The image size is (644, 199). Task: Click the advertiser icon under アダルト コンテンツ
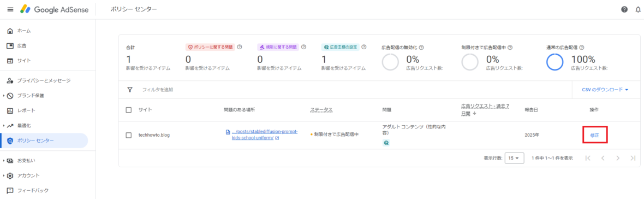tap(386, 143)
